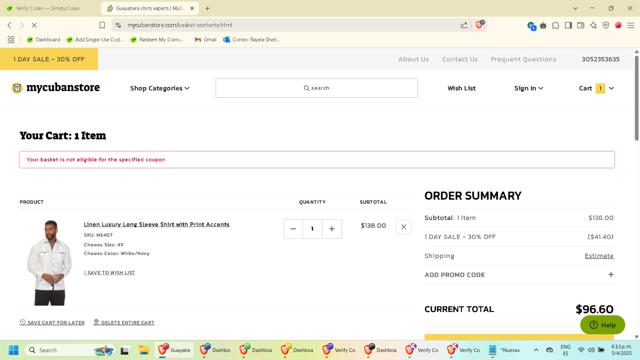Open the Brave Shields lion icon
The image size is (640, 360).
tap(479, 25)
